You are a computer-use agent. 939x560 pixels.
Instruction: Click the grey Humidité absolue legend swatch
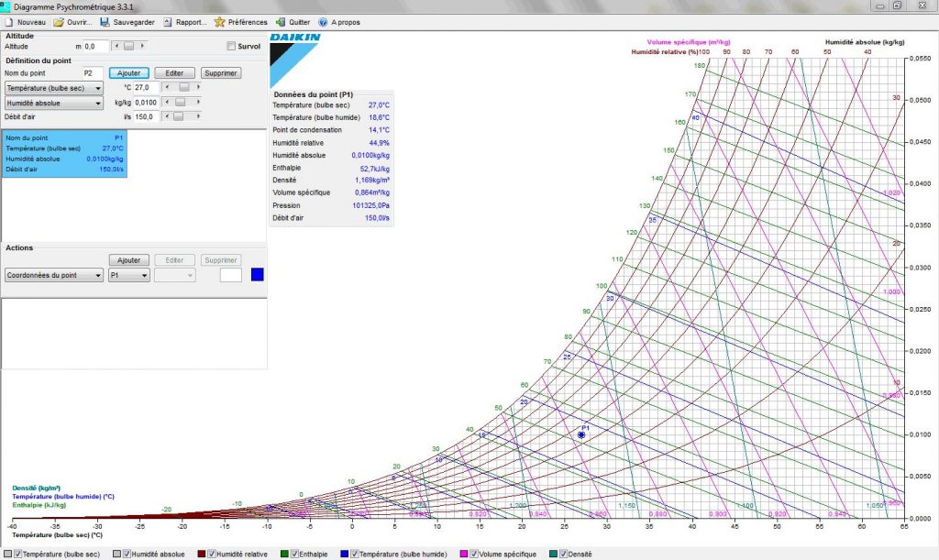pos(116,554)
